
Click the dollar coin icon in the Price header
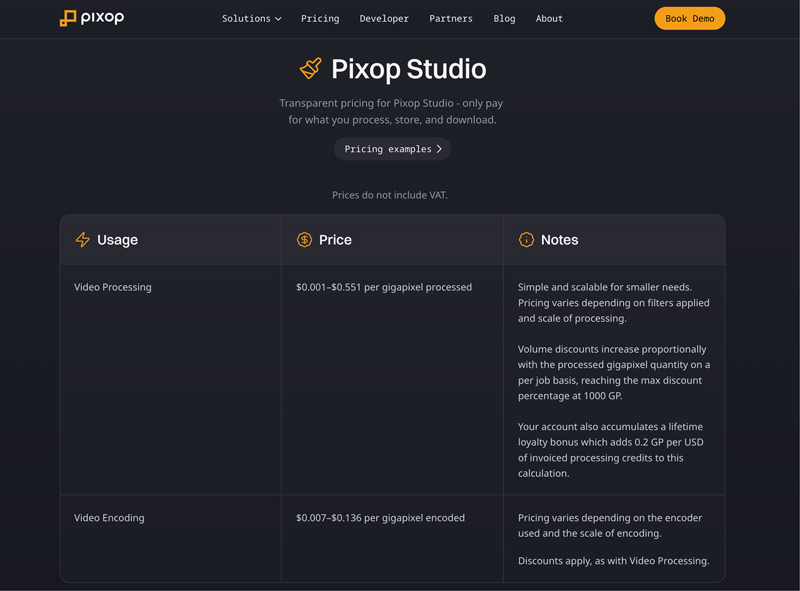pyautogui.click(x=304, y=239)
